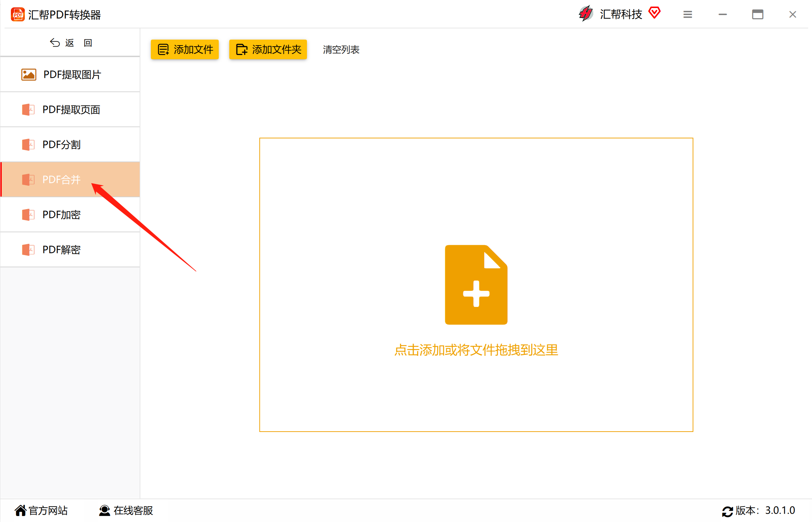Screen dimensions: 812x522
Task: Click the VIP crown badge next to 汇帮科技
Action: tap(655, 13)
